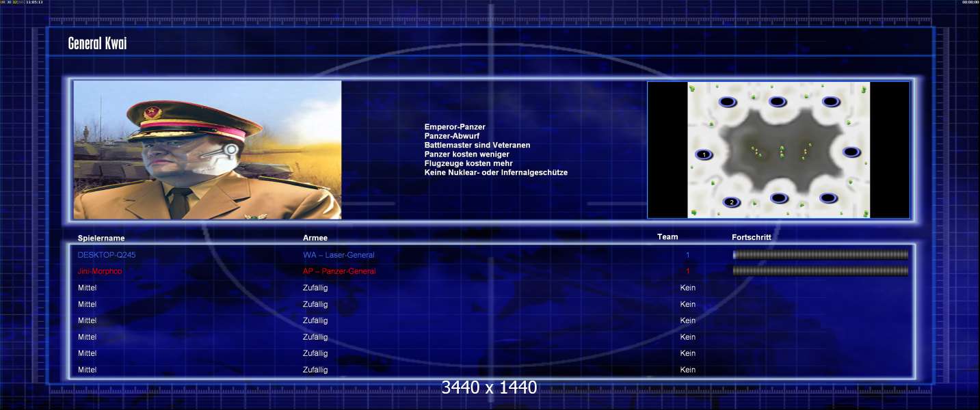Click Keine Nuklear- oder Infernalgeschütze text
Image resolution: width=980 pixels, height=410 pixels.
point(496,172)
